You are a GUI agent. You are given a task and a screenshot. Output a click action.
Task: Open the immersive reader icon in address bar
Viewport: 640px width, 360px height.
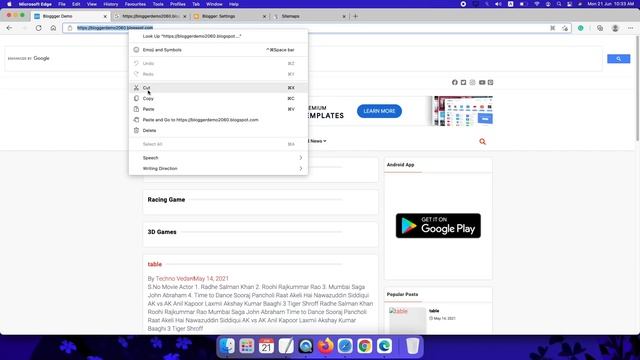552,28
